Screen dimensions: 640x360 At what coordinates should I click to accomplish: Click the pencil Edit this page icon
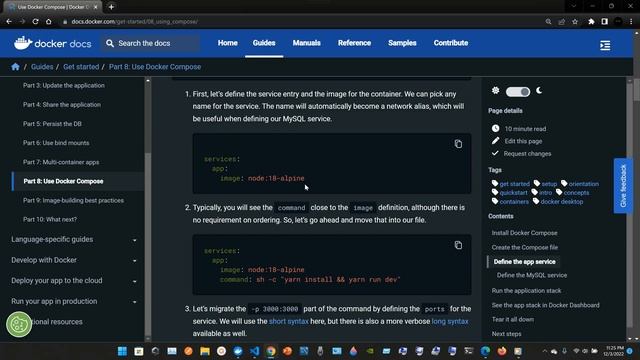496,141
